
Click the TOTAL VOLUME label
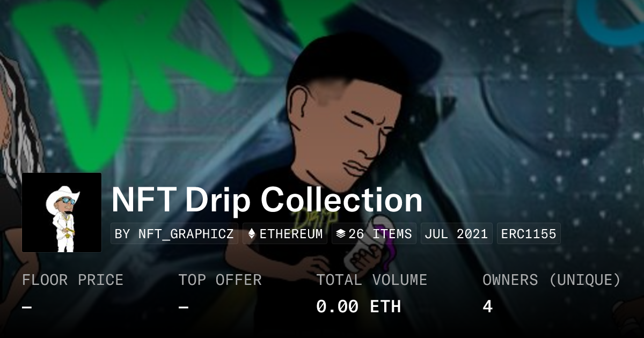(372, 280)
